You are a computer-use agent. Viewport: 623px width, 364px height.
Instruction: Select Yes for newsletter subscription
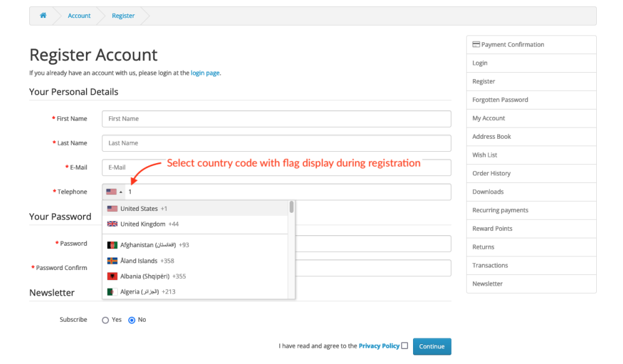pyautogui.click(x=105, y=320)
